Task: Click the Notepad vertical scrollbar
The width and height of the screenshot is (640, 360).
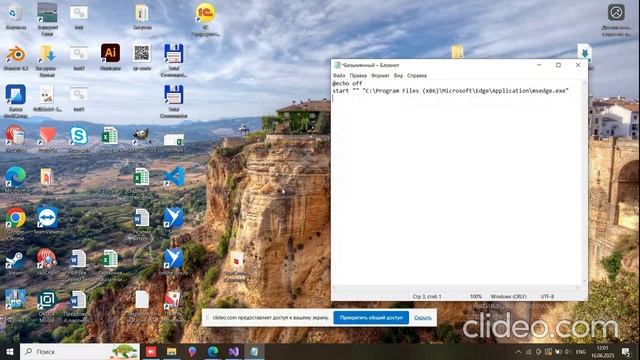Action: coord(584,182)
